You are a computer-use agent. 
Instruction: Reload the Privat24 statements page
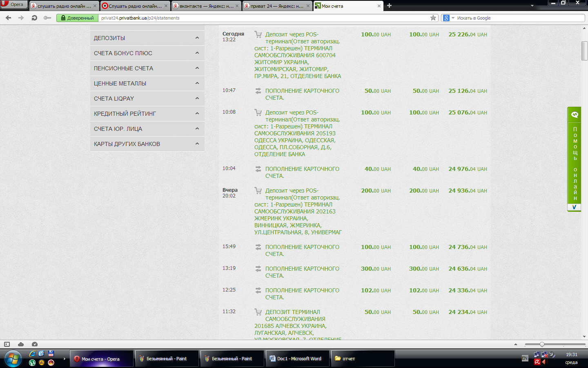(34, 18)
